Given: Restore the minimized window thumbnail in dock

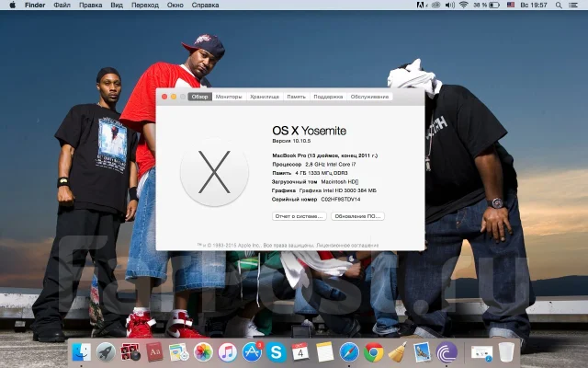Looking at the screenshot, I should [x=481, y=352].
